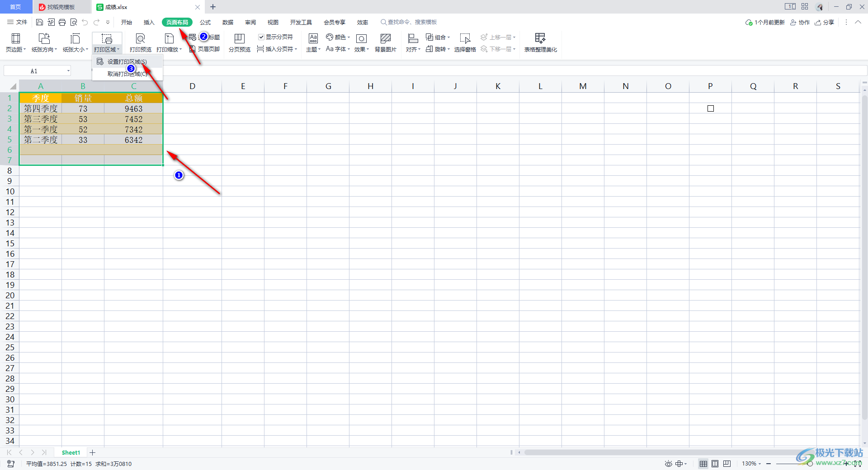Image resolution: width=868 pixels, height=470 pixels.
Task: Open the File (文件) menu
Action: (x=17, y=22)
